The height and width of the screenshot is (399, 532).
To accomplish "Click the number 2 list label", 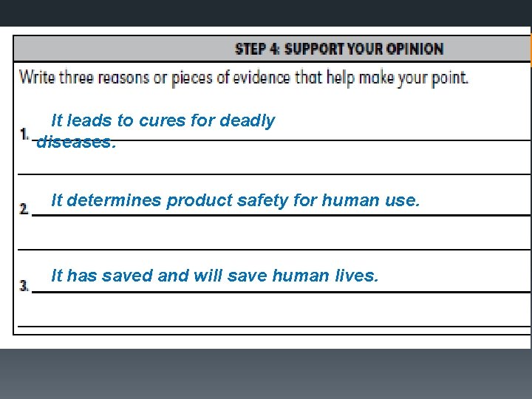I will tap(24, 208).
